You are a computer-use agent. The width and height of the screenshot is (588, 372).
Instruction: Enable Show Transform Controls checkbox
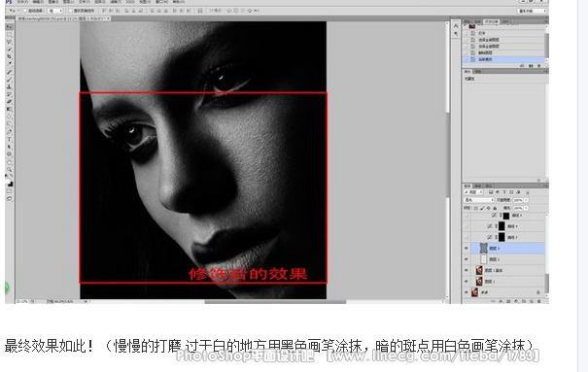coord(71,11)
